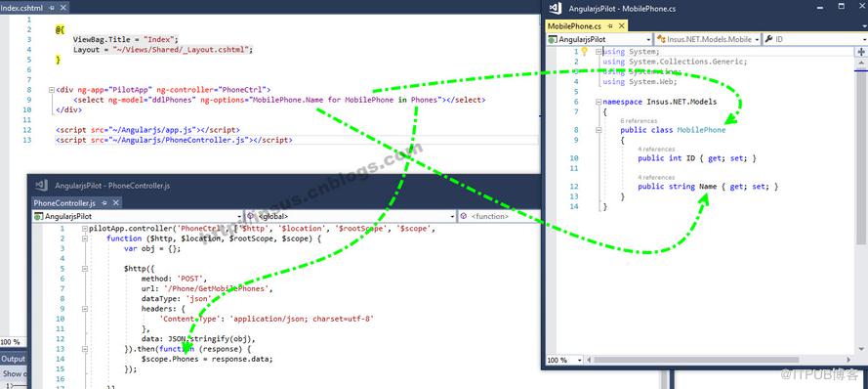Close the MobilePhone.cs window

(862, 7)
